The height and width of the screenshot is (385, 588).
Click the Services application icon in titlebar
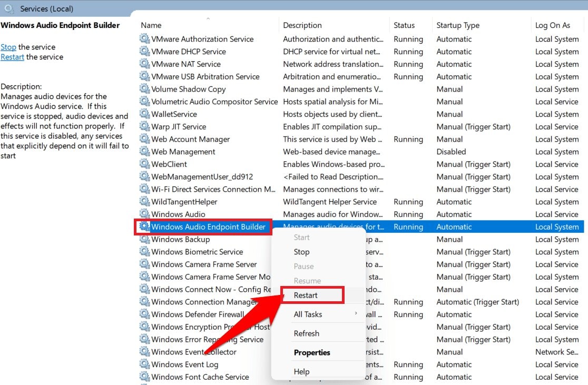click(x=8, y=9)
